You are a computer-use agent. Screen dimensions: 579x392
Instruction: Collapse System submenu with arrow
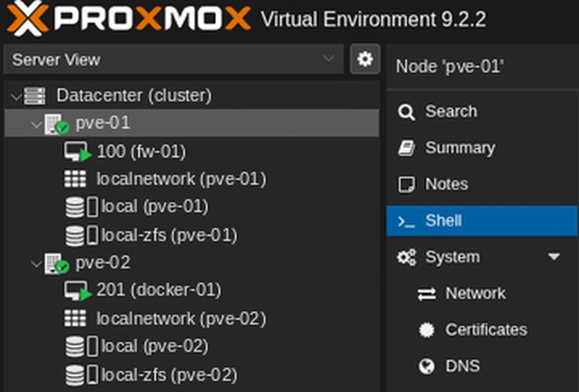554,257
